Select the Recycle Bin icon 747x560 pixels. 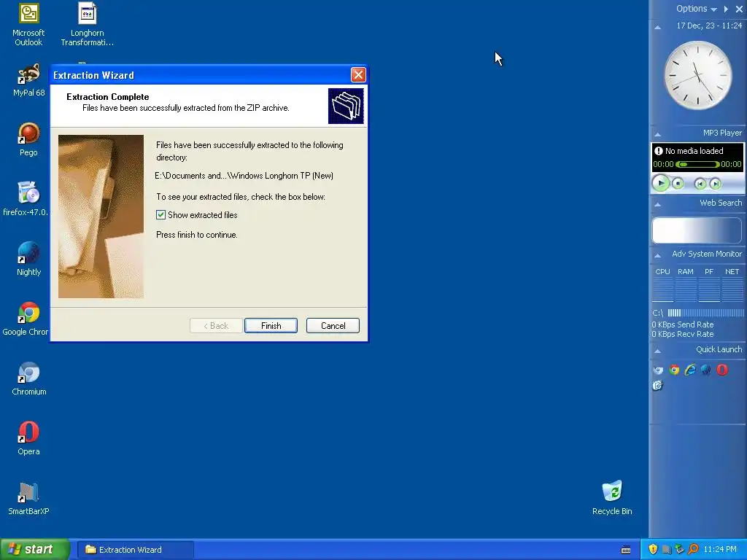point(612,498)
